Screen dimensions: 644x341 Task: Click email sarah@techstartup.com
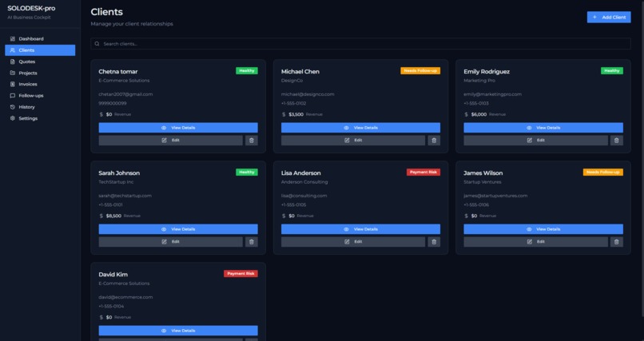pyautogui.click(x=125, y=196)
